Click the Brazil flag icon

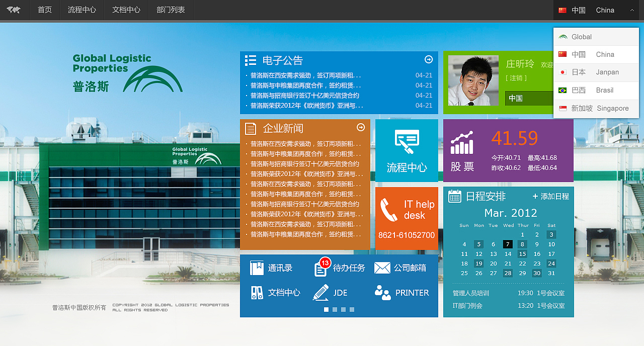coord(562,90)
